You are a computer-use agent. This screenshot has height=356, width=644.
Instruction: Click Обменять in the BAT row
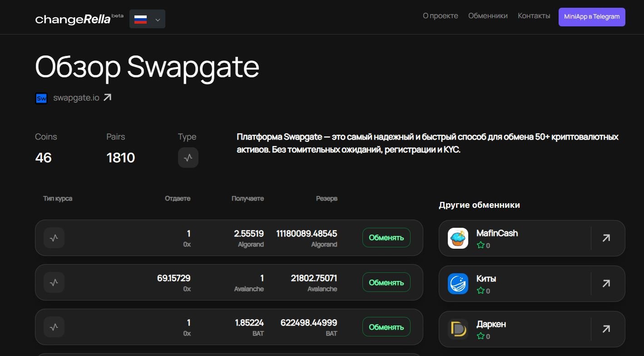click(386, 327)
